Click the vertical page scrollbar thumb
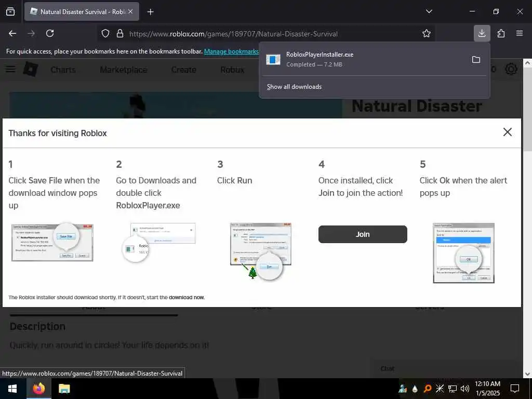532x399 pixels. [527, 109]
